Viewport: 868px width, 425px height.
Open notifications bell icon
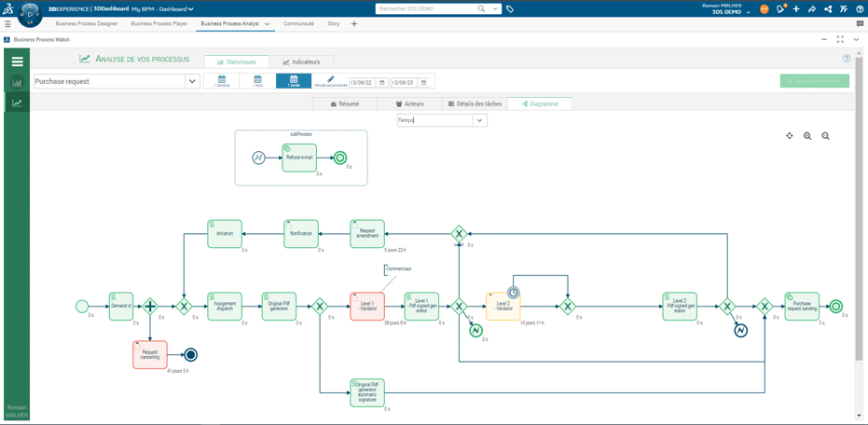click(x=781, y=9)
